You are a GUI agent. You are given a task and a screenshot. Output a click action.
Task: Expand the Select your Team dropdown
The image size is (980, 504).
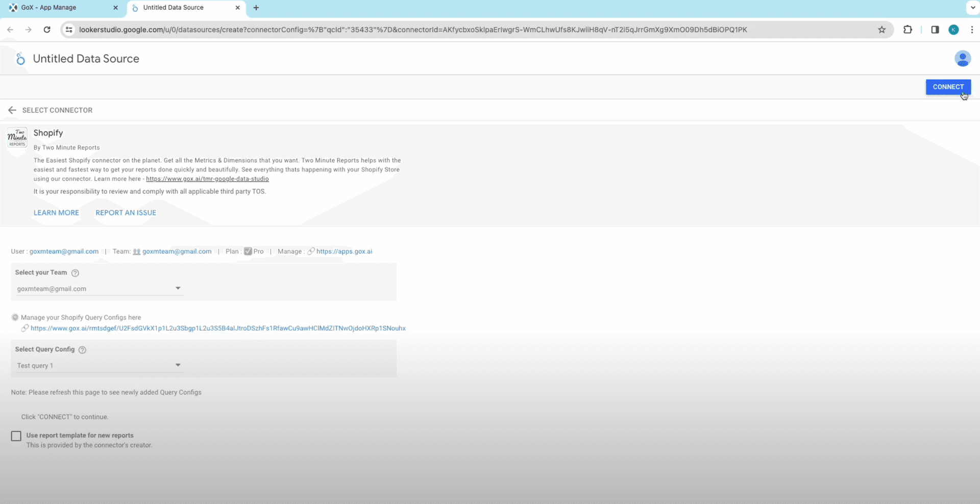(99, 289)
